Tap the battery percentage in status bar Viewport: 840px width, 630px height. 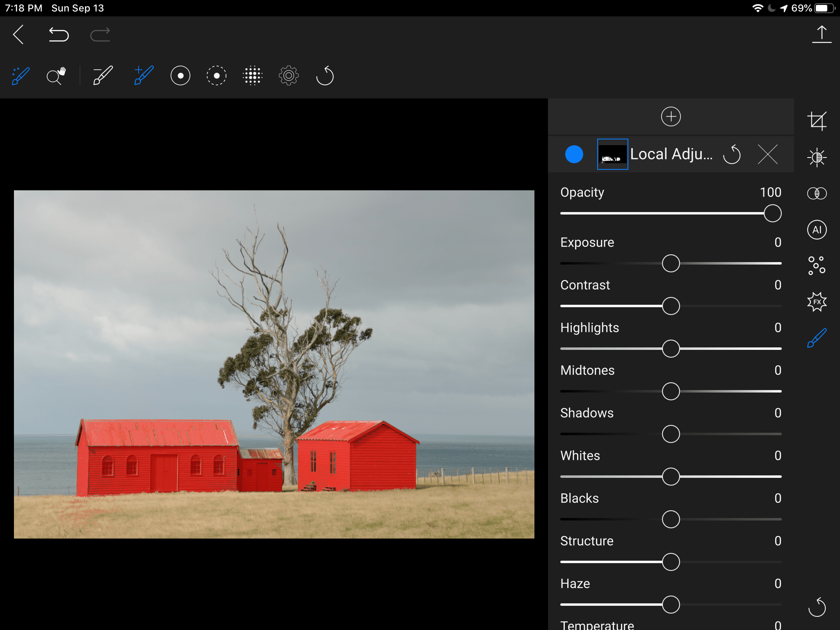801,8
